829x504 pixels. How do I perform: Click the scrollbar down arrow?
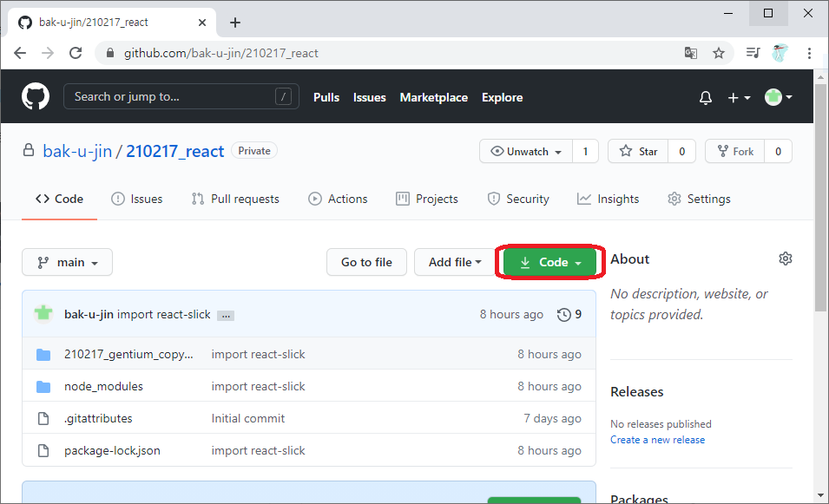[820, 495]
